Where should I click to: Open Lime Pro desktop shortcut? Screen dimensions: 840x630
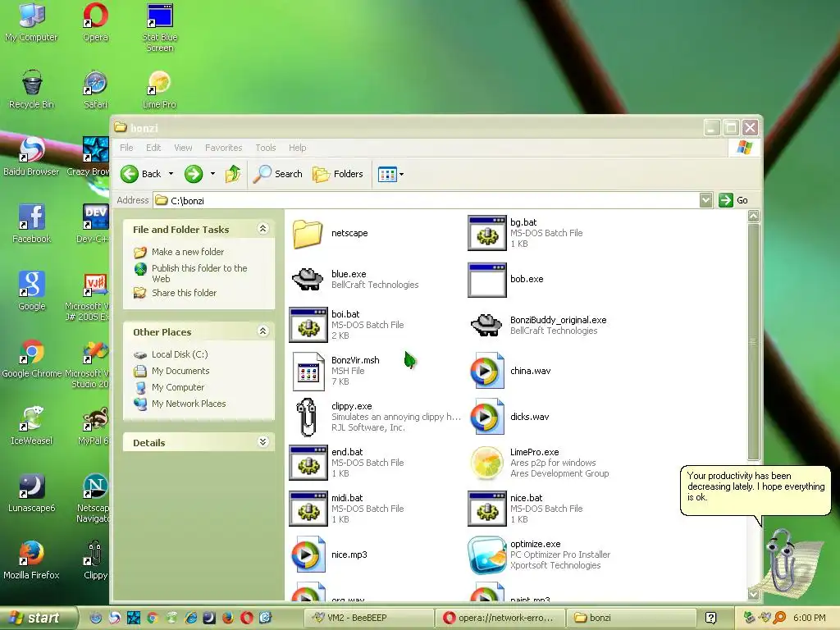coord(159,89)
